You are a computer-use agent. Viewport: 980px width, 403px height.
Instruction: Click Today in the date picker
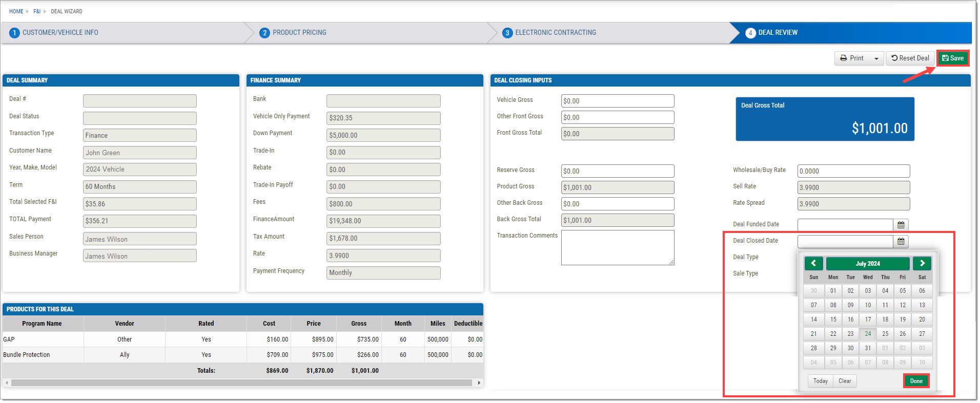point(821,381)
